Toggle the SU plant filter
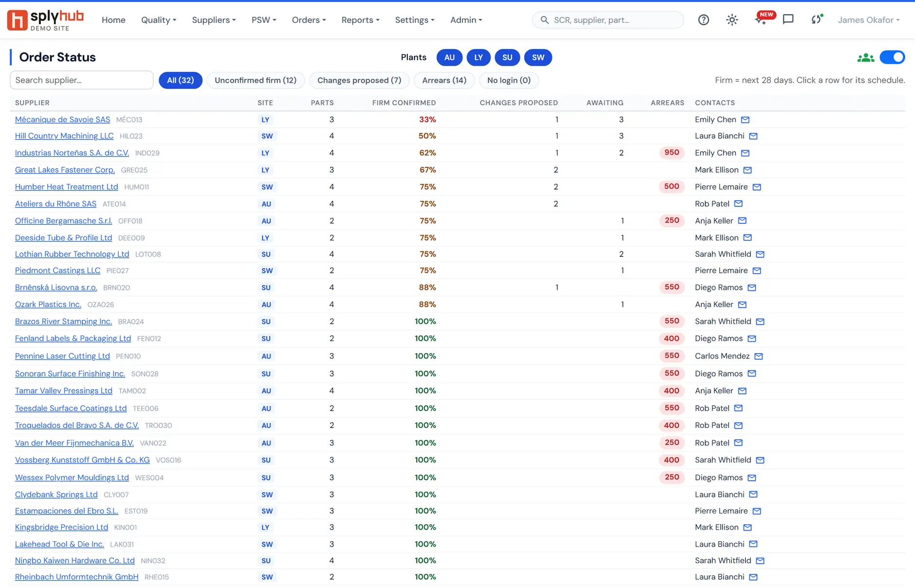Screen dimensions: 915x588 tap(507, 57)
